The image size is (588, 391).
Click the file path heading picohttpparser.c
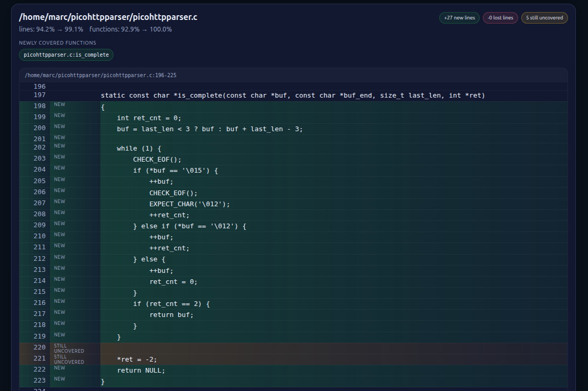108,17
